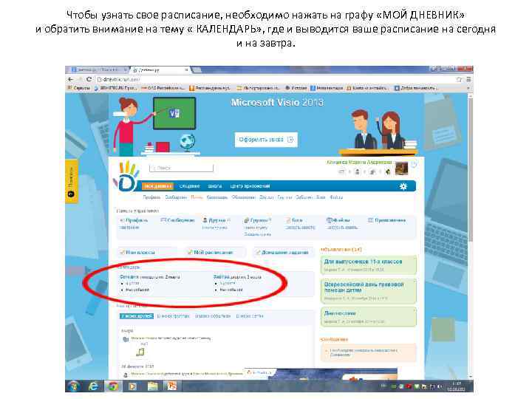Reload the page with the refresh icon
Image resolution: width=532 pixels, height=399 pixels.
[x=89, y=79]
